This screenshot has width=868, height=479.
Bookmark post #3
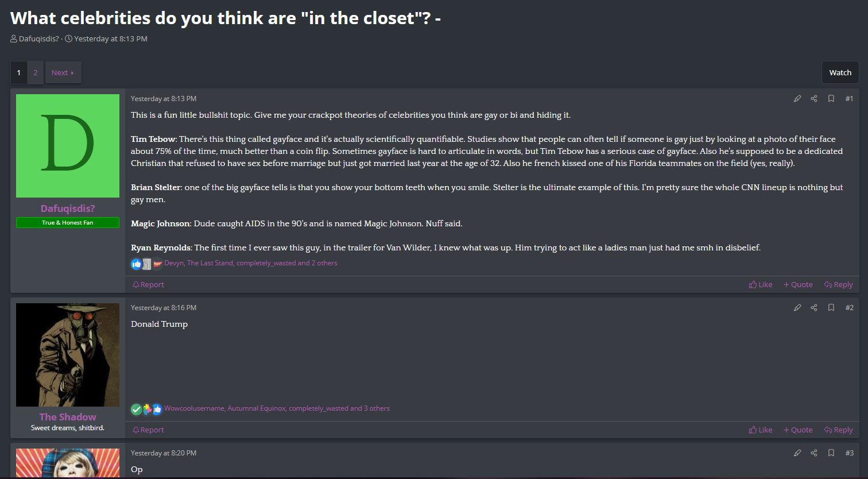coord(831,453)
